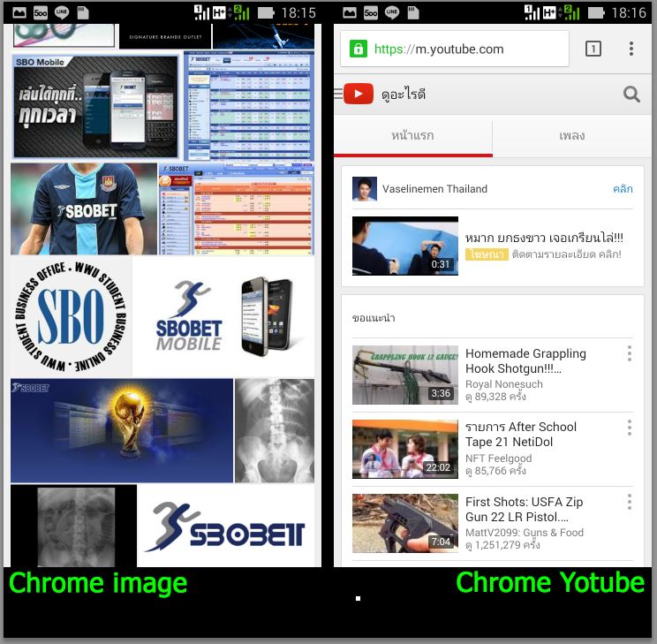Switch to the เพลง tab
The height and width of the screenshot is (644, 657).
click(572, 136)
